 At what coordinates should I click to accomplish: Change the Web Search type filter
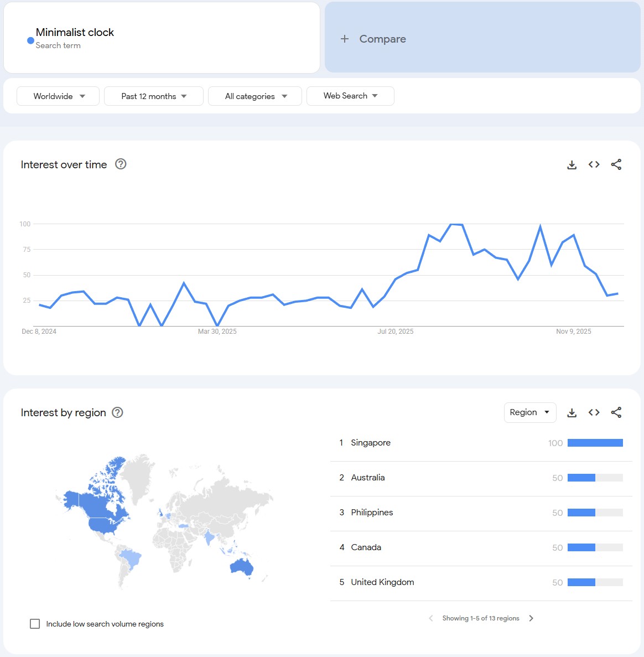click(x=350, y=96)
